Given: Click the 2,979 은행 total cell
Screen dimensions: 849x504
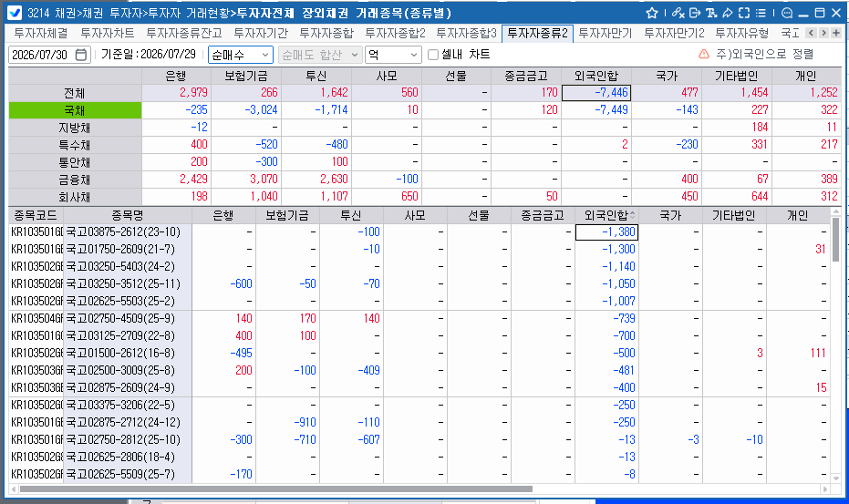Looking at the screenshot, I should click(x=177, y=93).
